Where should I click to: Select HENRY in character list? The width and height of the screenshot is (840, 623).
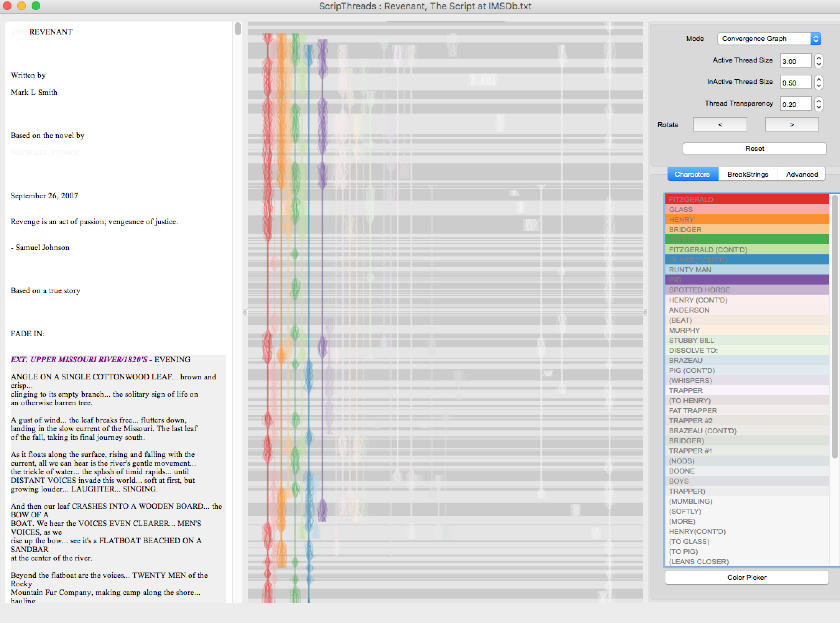tap(747, 220)
